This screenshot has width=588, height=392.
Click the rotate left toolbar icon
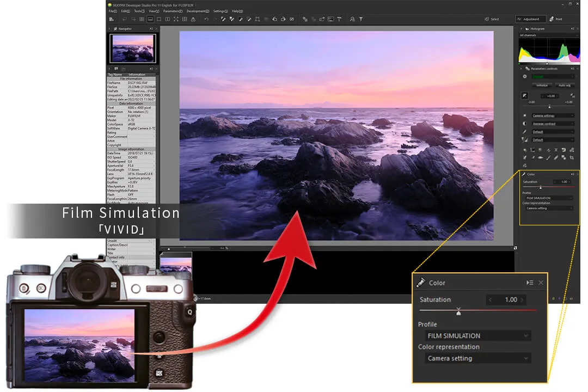click(274, 19)
